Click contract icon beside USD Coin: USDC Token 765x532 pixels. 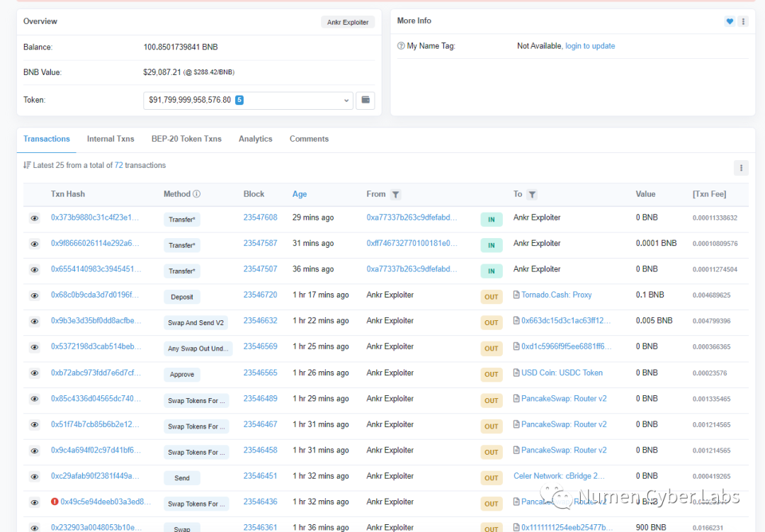pos(516,373)
